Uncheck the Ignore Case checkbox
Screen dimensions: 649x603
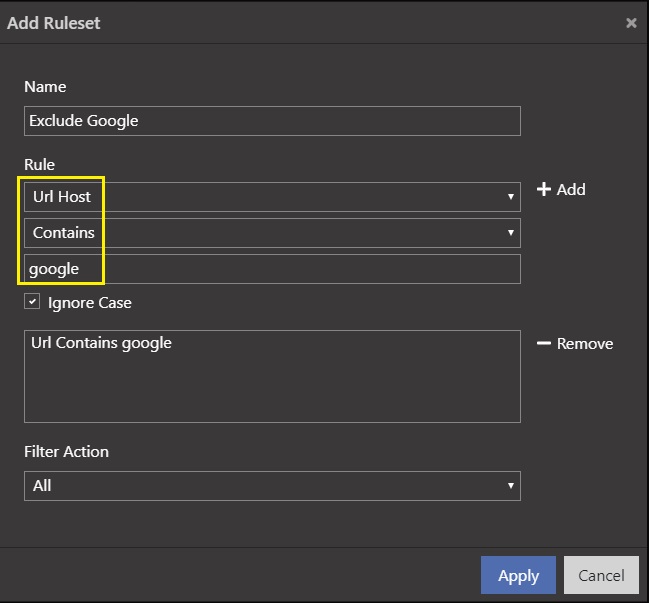click(x=32, y=302)
